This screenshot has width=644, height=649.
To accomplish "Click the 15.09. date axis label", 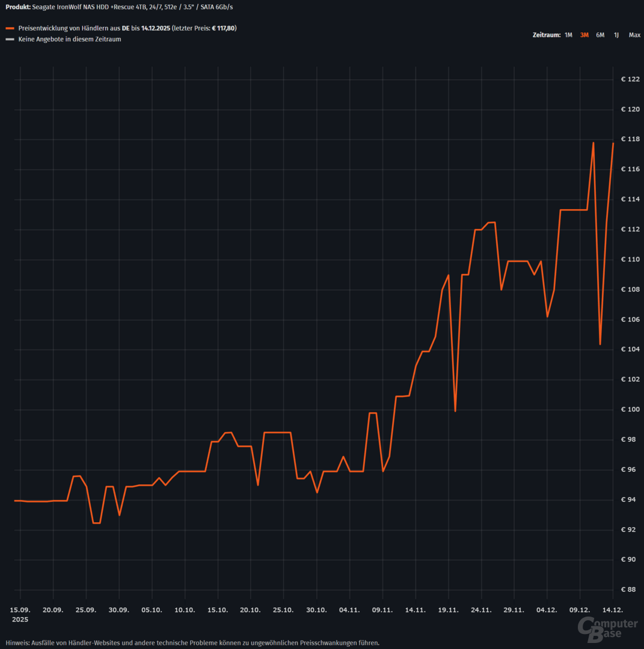I will coord(20,609).
